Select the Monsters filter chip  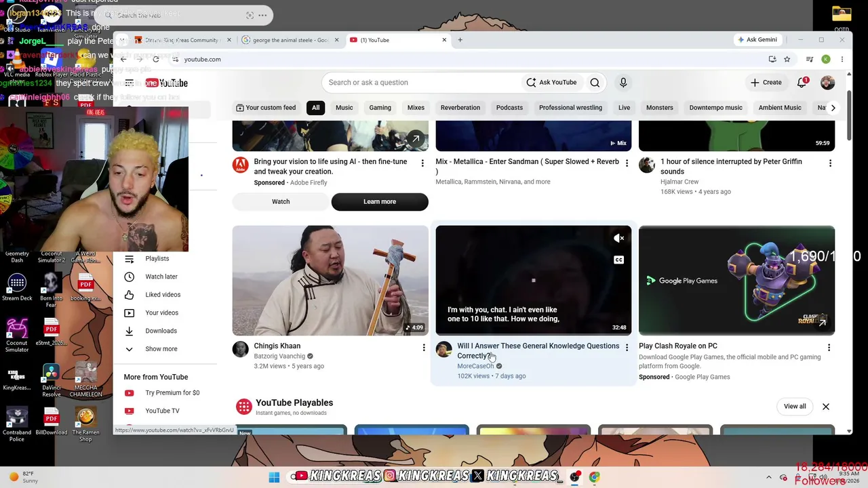tap(659, 108)
